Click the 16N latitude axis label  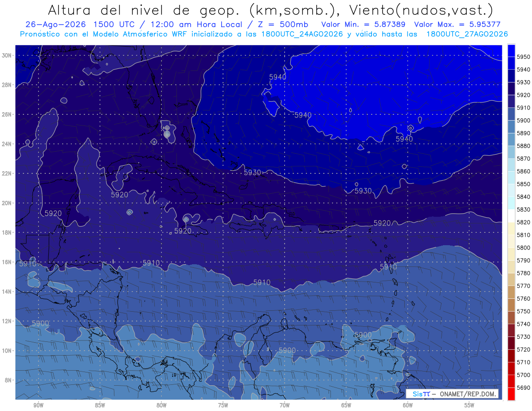(6, 262)
